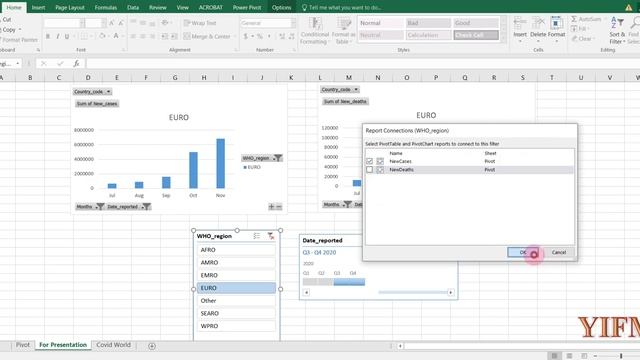Click the Enter checkmark in formula bar
This screenshot has height=360, width=640.
pyautogui.click(x=60, y=63)
